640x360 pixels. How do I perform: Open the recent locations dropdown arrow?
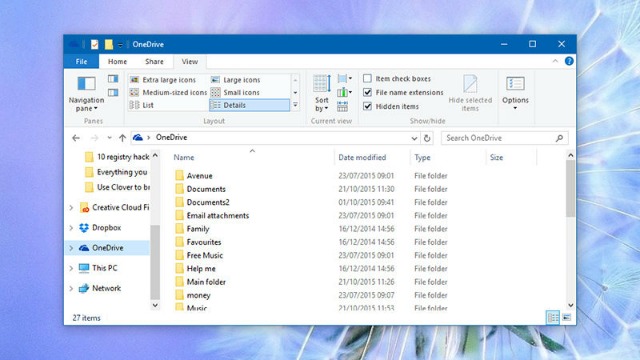click(x=109, y=138)
